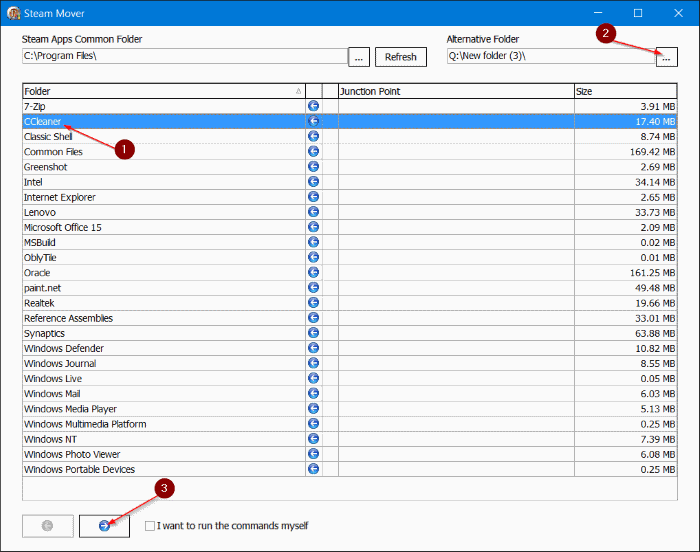The width and height of the screenshot is (700, 552).
Task: Click the blue arrow icon in the Windows Journal row
Action: tap(314, 363)
